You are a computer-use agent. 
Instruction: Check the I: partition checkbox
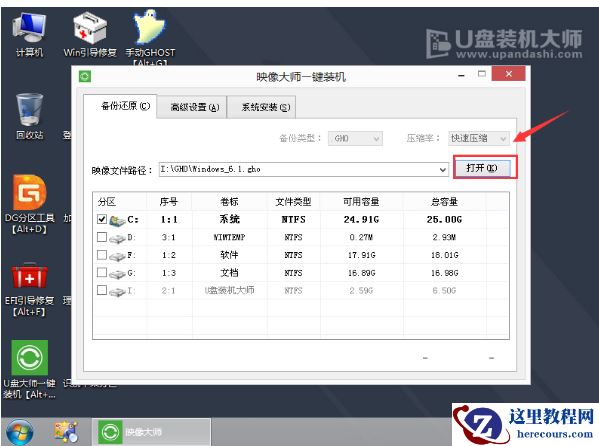102,290
